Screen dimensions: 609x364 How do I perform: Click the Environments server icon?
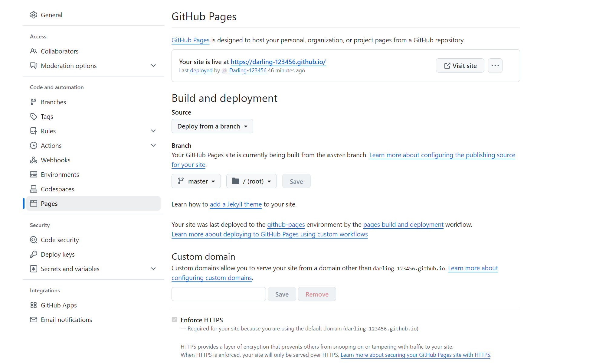click(x=34, y=174)
